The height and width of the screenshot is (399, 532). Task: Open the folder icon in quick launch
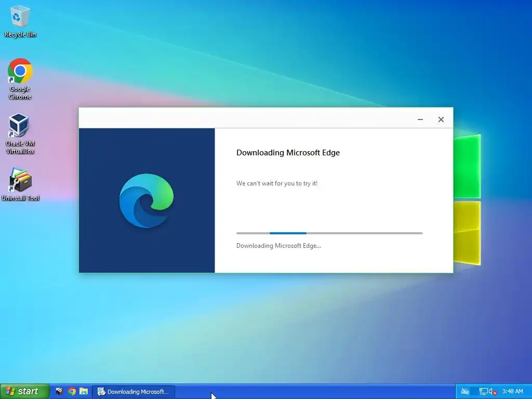point(84,392)
